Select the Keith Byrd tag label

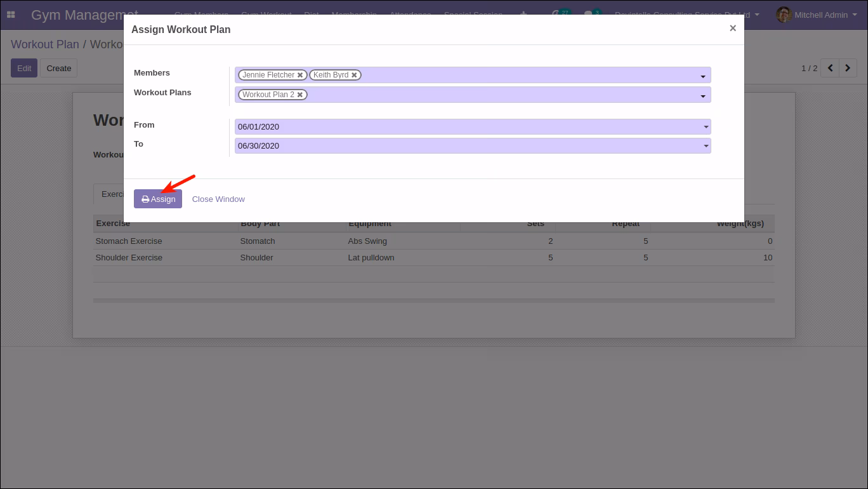[331, 75]
